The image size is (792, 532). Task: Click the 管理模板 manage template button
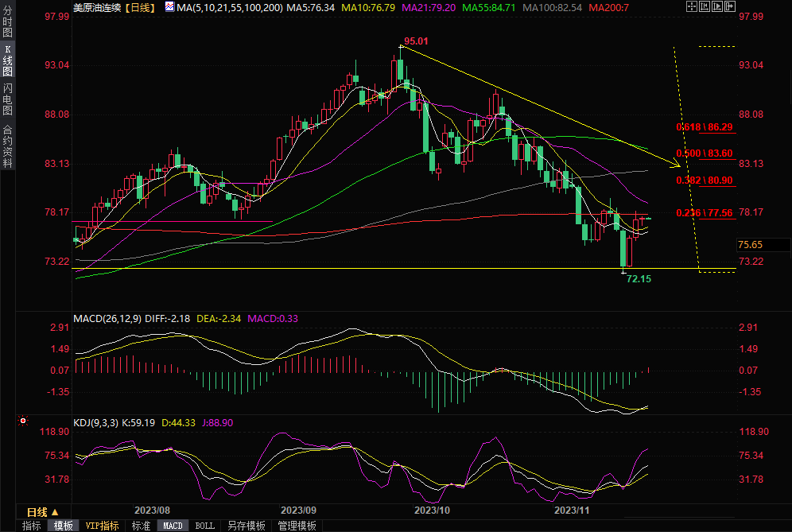[296, 526]
